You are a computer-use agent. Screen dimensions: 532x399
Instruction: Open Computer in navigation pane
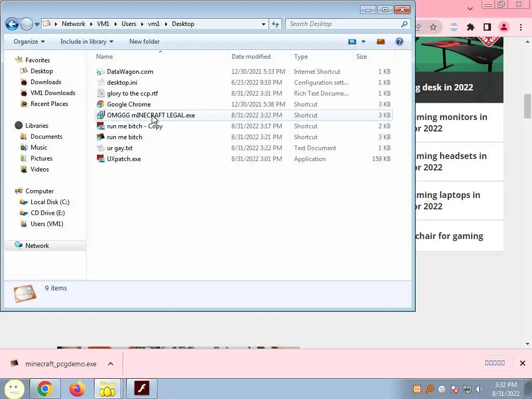pyautogui.click(x=39, y=191)
